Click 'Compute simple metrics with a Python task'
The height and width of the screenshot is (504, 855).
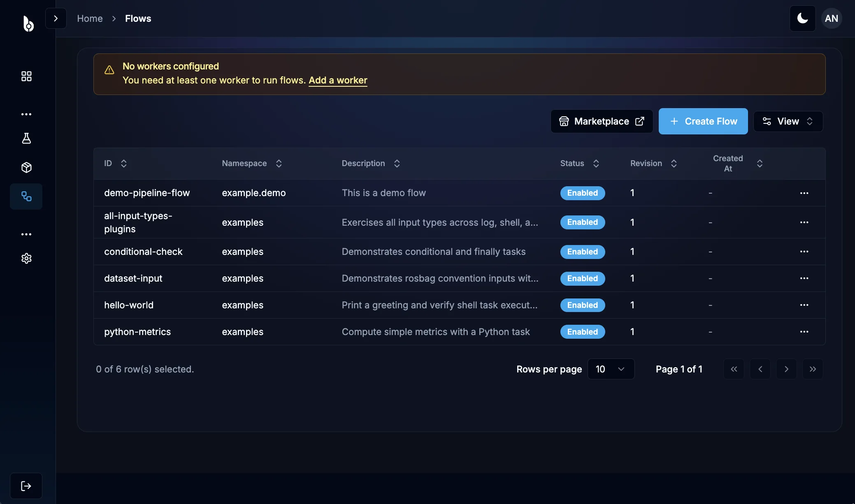(x=436, y=332)
